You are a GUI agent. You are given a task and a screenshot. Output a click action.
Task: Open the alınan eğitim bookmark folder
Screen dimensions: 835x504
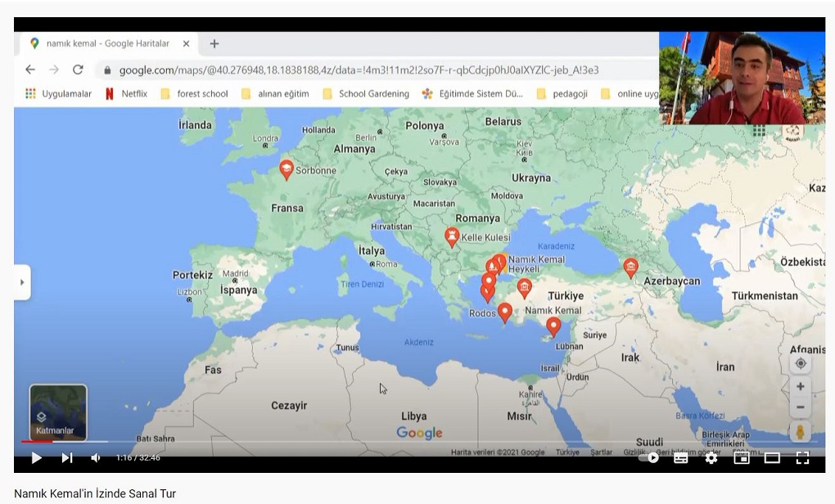pyautogui.click(x=275, y=93)
